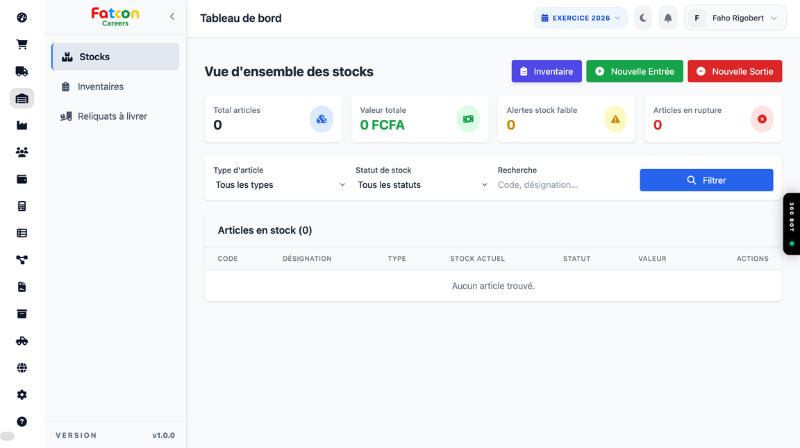Open the wallet module icon
The height and width of the screenshot is (448, 800).
[x=22, y=179]
